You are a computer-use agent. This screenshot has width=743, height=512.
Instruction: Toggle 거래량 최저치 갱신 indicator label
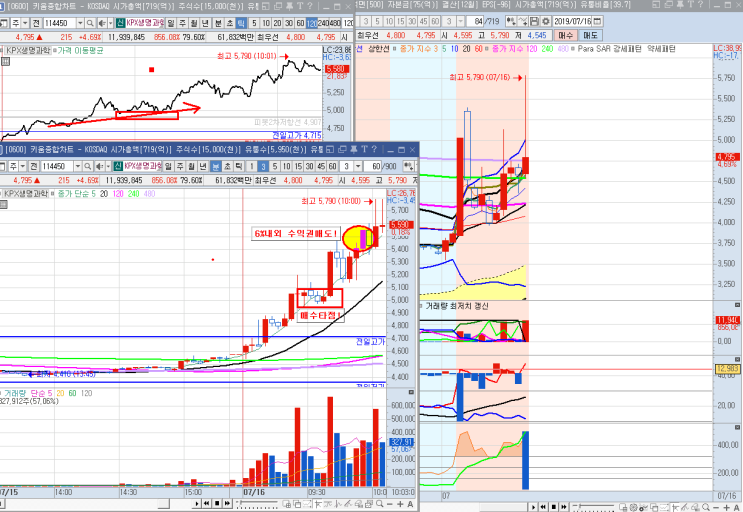point(457,306)
